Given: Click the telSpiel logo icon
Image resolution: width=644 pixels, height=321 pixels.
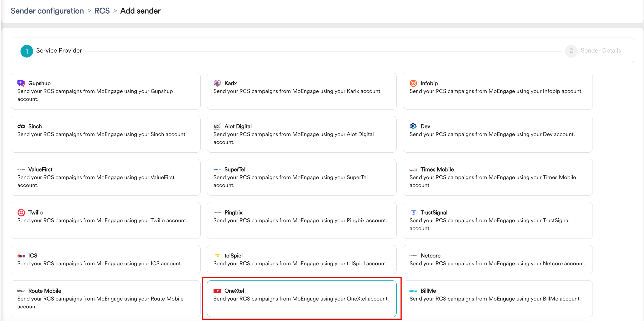Looking at the screenshot, I should [x=217, y=256].
